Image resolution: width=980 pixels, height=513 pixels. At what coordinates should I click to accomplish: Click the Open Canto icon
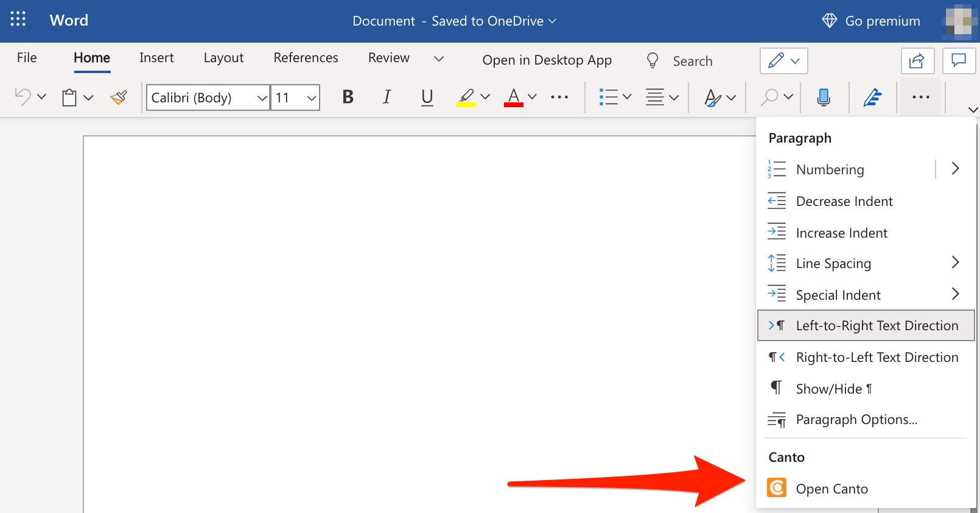777,488
